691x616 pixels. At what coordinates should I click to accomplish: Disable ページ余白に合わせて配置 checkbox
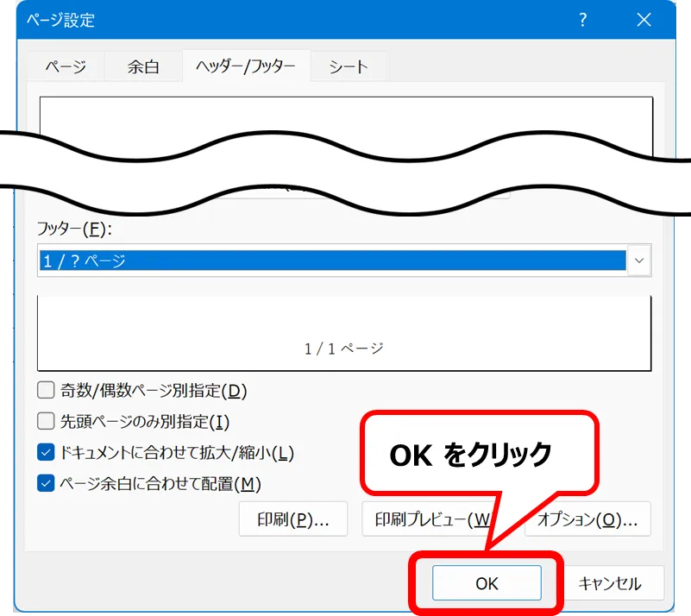47,483
